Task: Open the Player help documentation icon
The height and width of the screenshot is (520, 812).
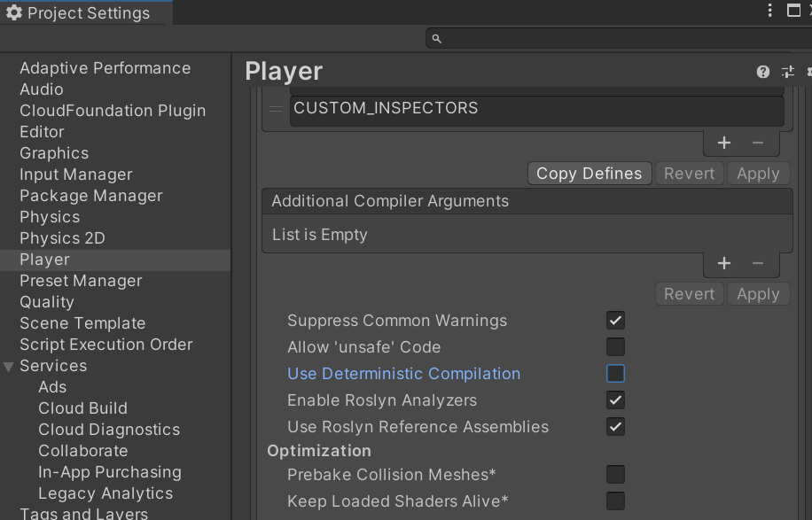Action: (x=762, y=72)
